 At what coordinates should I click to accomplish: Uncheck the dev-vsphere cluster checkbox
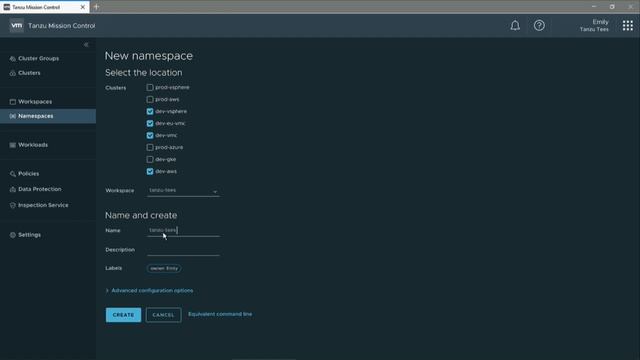(150, 111)
